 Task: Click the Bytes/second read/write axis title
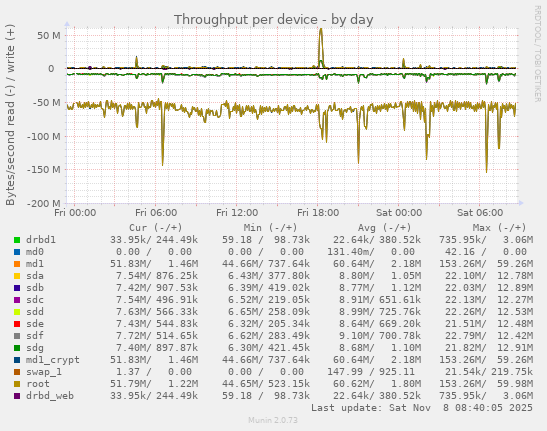click(10, 115)
